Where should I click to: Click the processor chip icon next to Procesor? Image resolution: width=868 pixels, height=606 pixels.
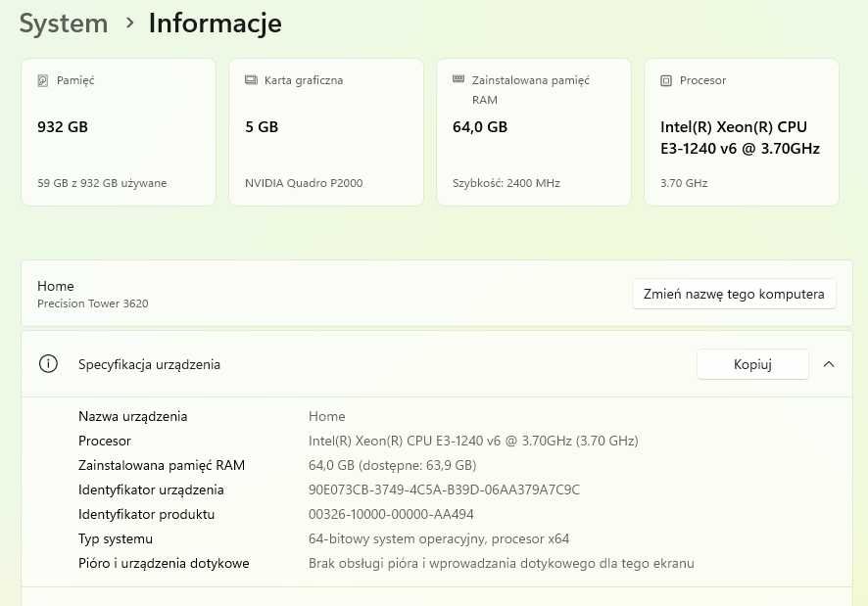pos(666,81)
